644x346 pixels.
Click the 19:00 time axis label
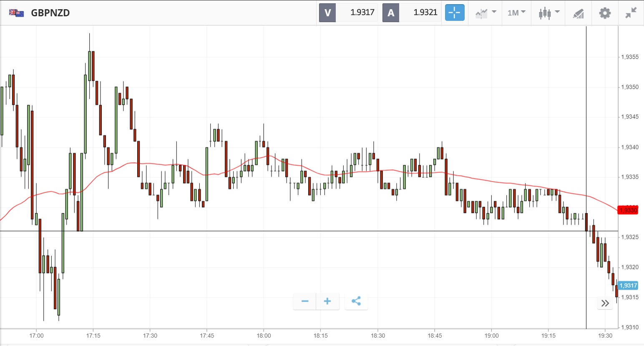(x=491, y=336)
